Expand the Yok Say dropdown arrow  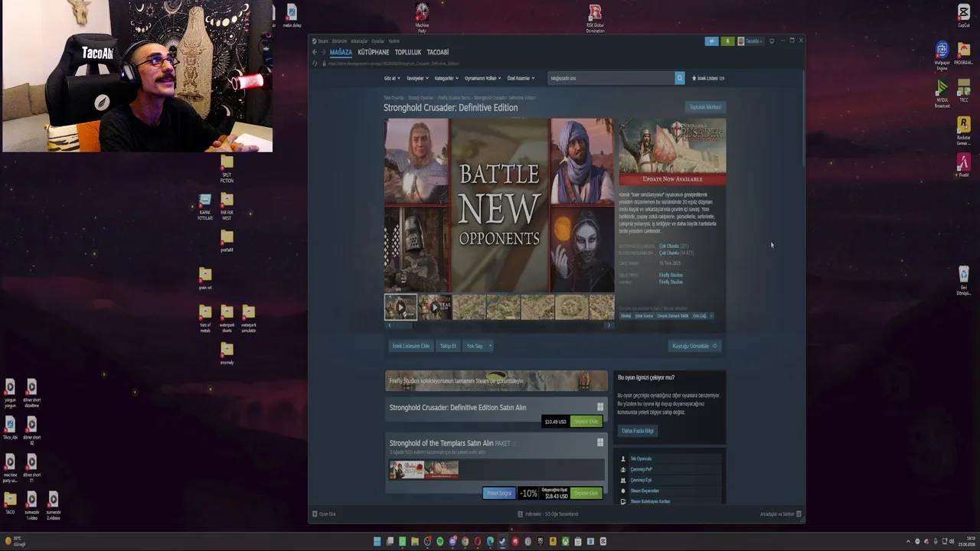[490, 346]
